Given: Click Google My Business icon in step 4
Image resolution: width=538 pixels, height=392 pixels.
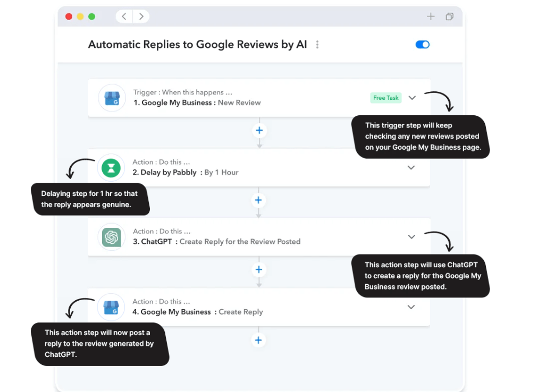Looking at the screenshot, I should point(111,307).
